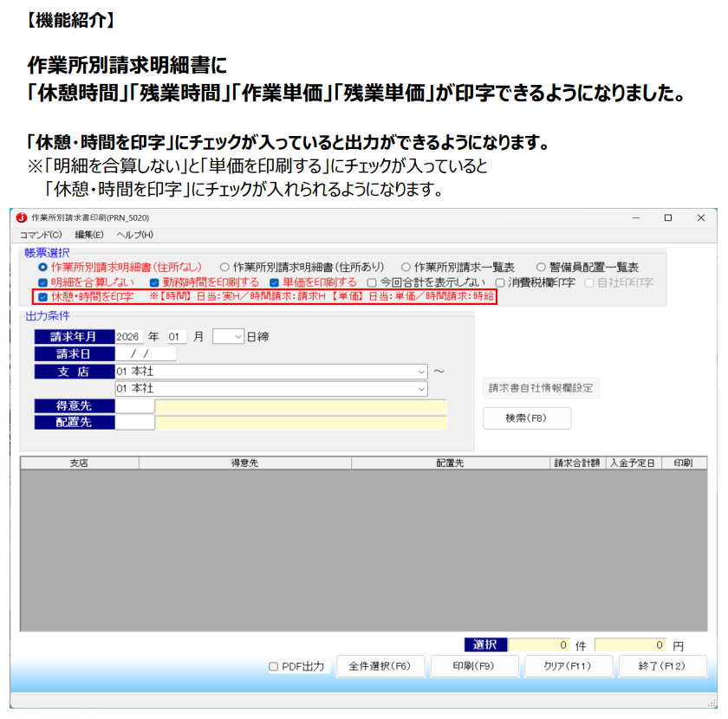
Task: Choose the 警備員配置一覧表 radio option
Action: [x=542, y=268]
